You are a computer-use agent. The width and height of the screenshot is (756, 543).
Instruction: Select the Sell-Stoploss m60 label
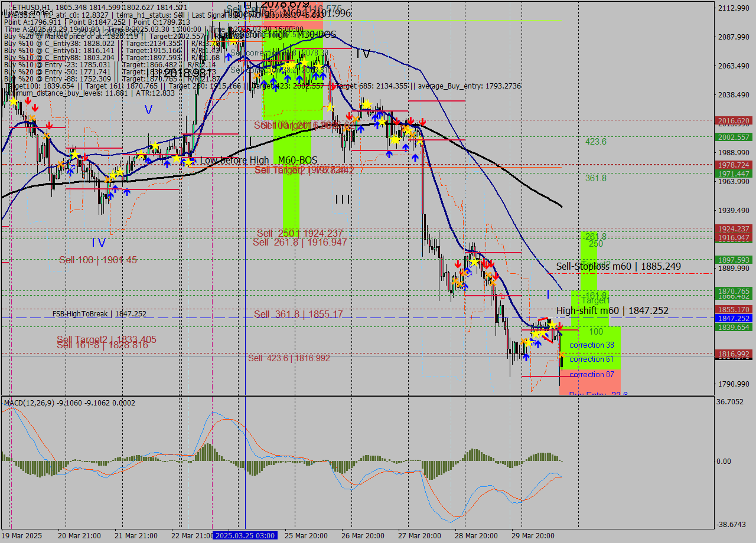618,267
